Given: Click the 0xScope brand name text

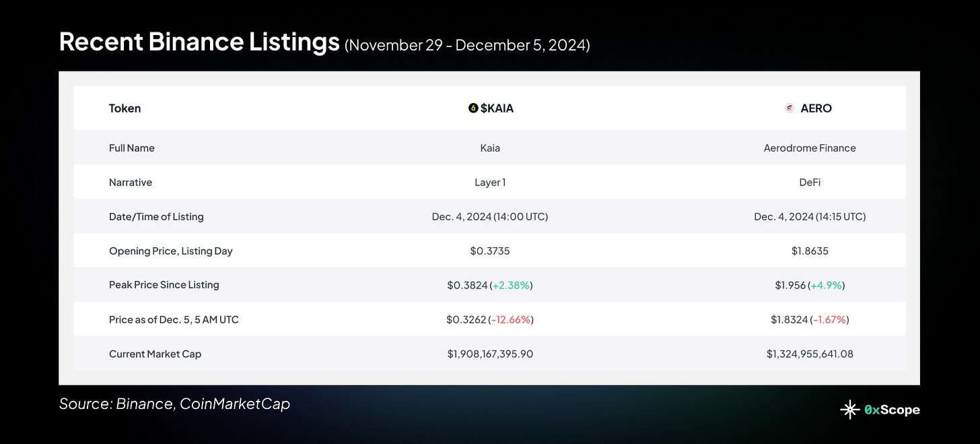Looking at the screenshot, I should tap(892, 410).
